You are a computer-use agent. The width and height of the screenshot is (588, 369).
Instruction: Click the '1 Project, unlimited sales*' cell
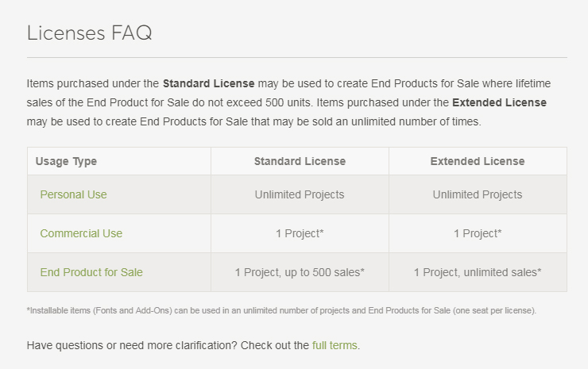pyautogui.click(x=478, y=272)
